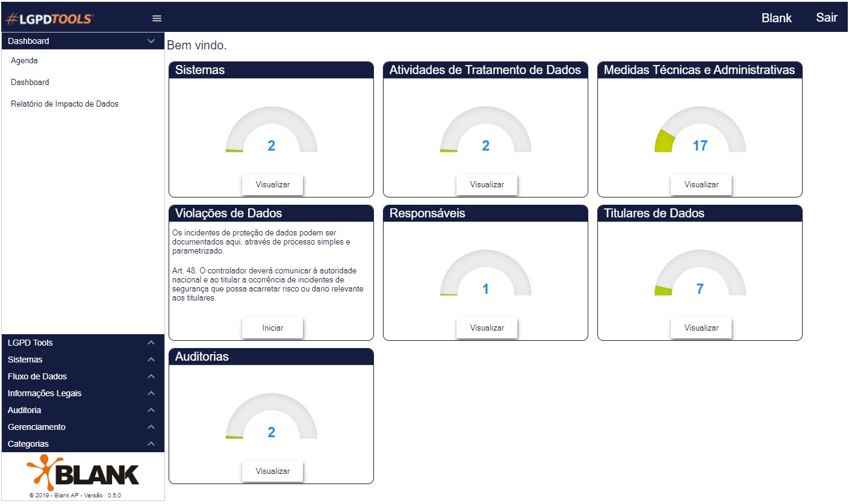This screenshot has width=849, height=504.
Task: Expand the Auditoria section chevron
Action: pos(151,410)
